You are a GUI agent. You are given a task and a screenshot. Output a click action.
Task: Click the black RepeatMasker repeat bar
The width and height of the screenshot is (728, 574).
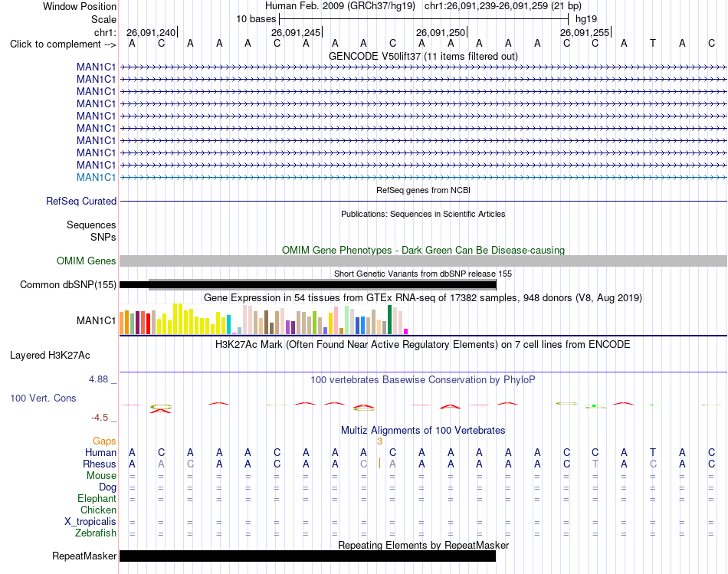pyautogui.click(x=308, y=556)
